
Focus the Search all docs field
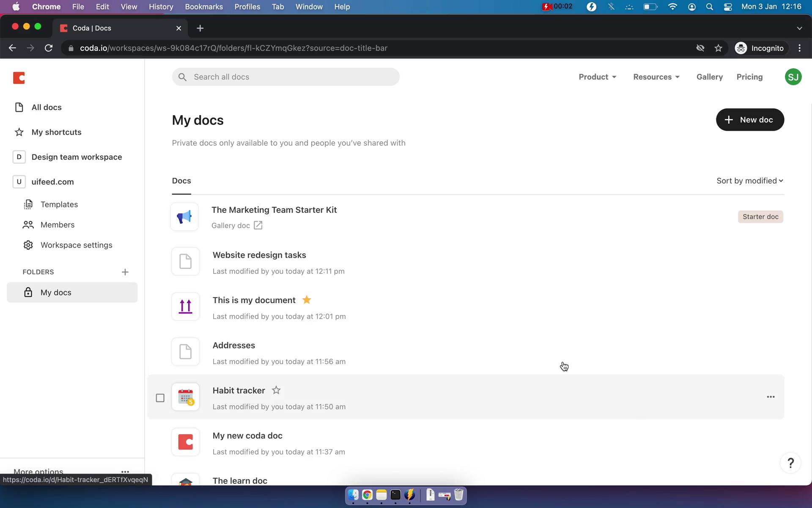coord(285,77)
